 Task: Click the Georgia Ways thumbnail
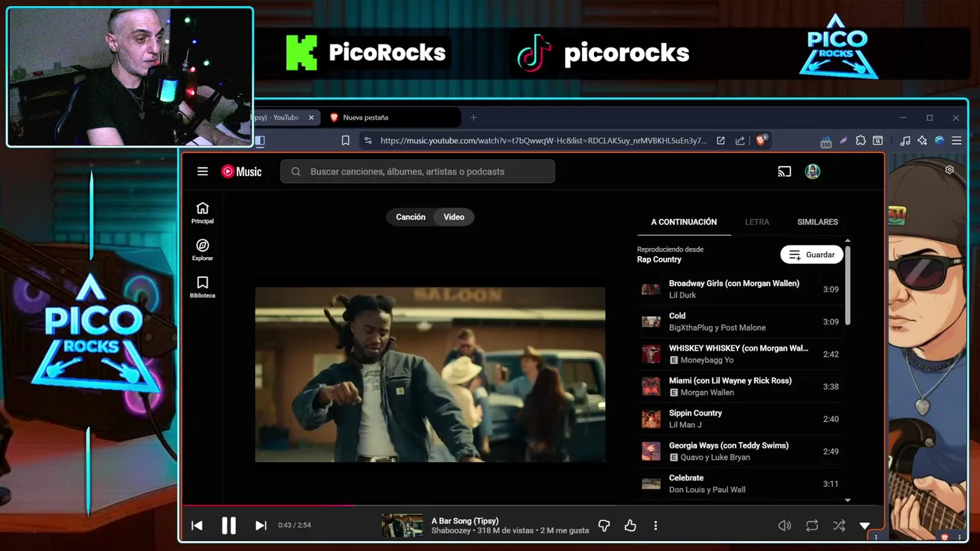(x=651, y=451)
